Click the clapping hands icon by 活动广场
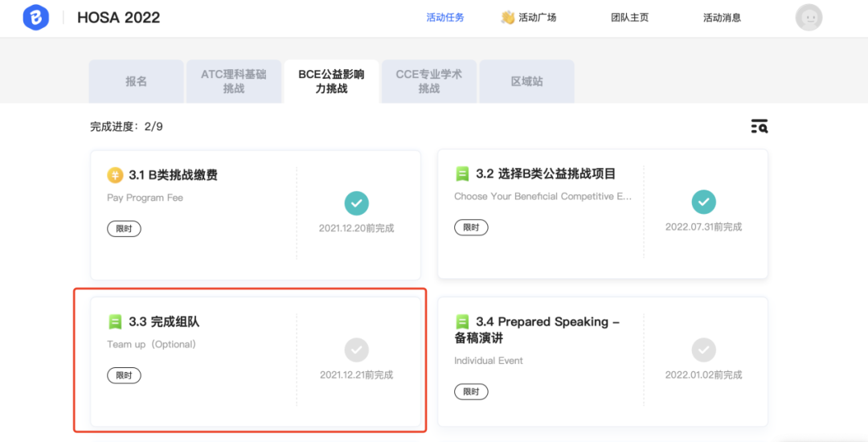Viewport: 868px width, 442px height. click(507, 17)
